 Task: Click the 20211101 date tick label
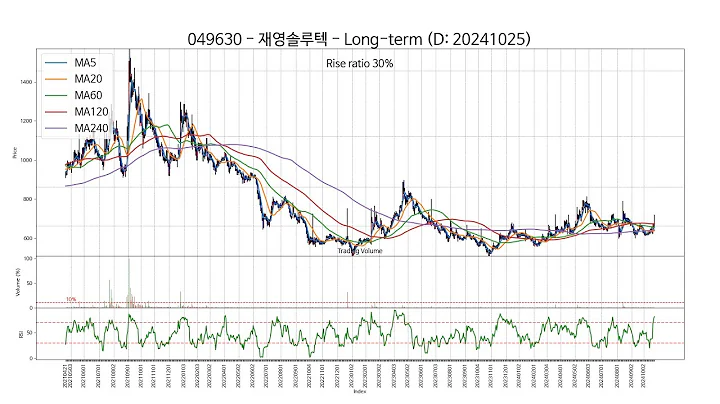pos(155,376)
